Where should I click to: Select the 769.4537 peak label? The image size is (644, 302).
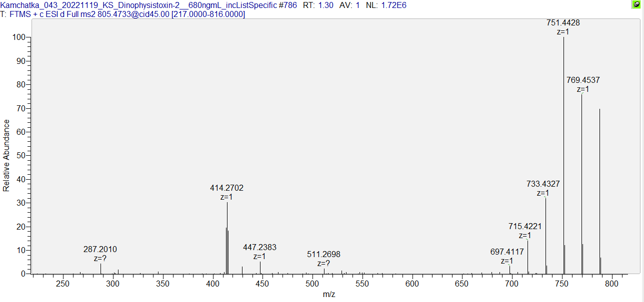[x=583, y=80]
